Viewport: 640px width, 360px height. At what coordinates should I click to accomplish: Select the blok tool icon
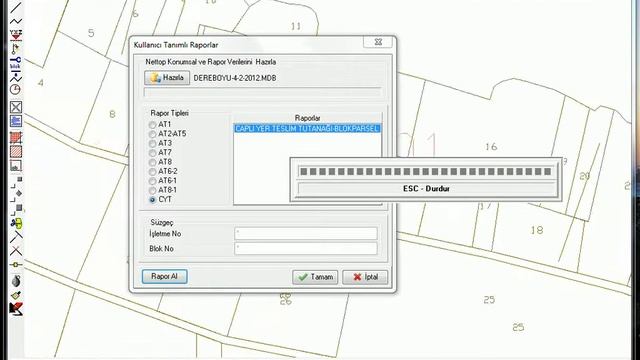click(16, 62)
